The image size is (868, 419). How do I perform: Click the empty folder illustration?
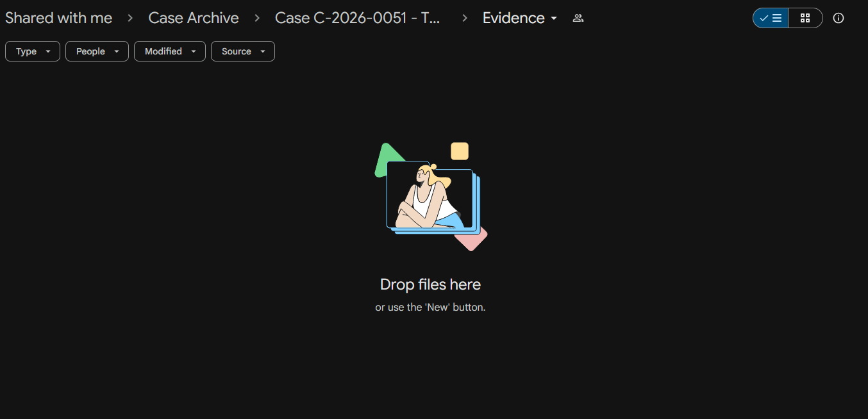[431, 197]
